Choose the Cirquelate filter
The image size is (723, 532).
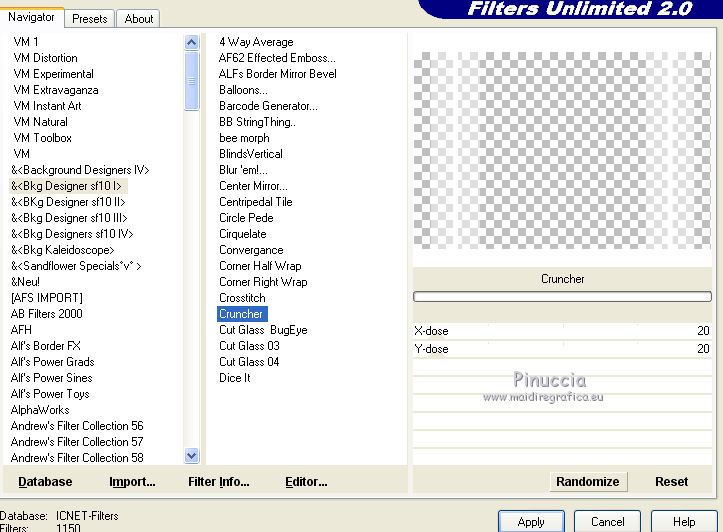[x=243, y=234]
